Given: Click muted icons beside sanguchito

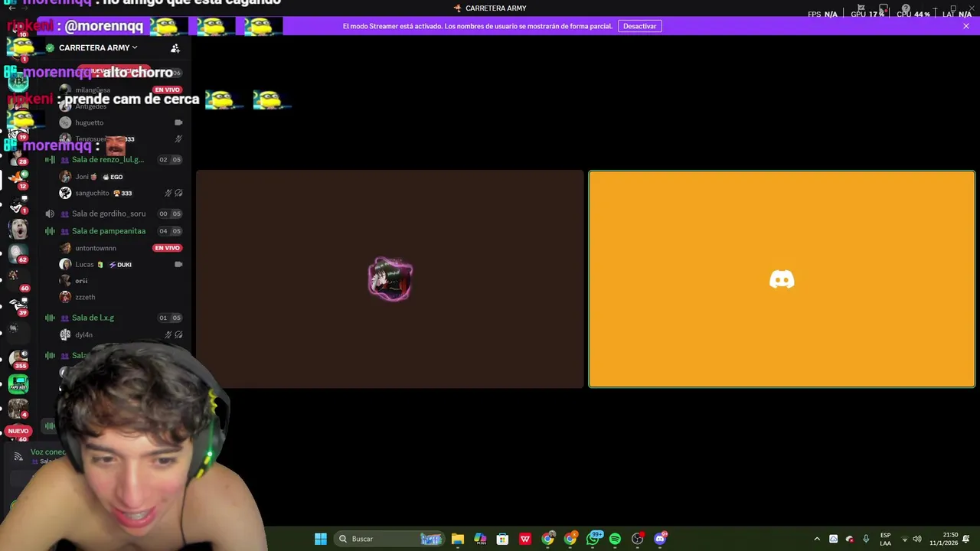Looking at the screenshot, I should coord(174,193).
